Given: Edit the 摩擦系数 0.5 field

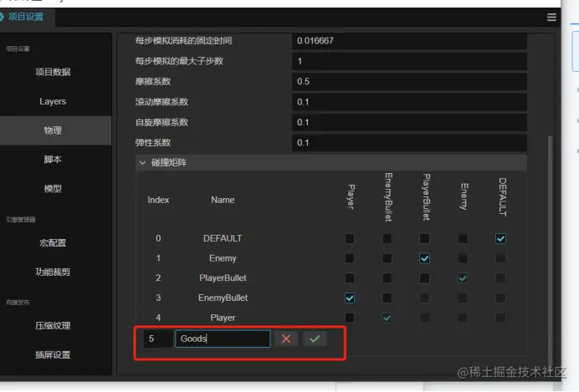Looking at the screenshot, I should tap(409, 82).
